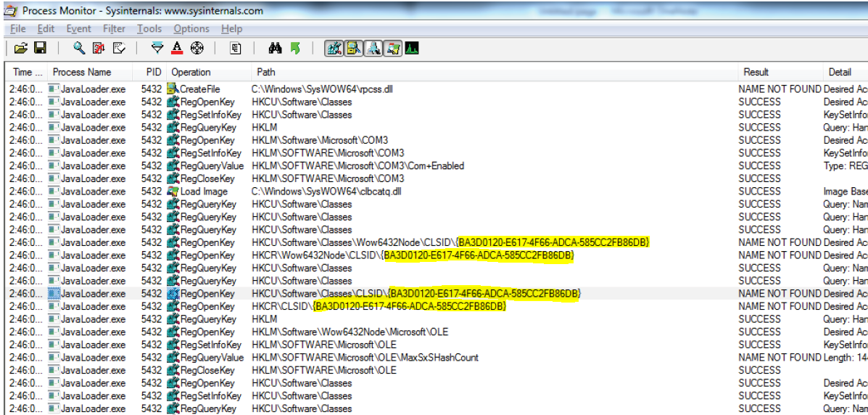Select path HKCU\Software\Classes\CLSID\{BA3D0120...}
The image size is (868, 415).
[416, 293]
